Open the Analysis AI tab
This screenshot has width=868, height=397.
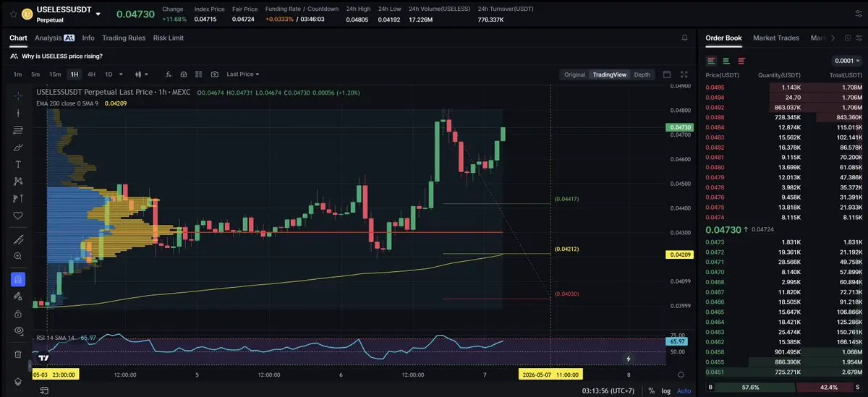point(54,38)
